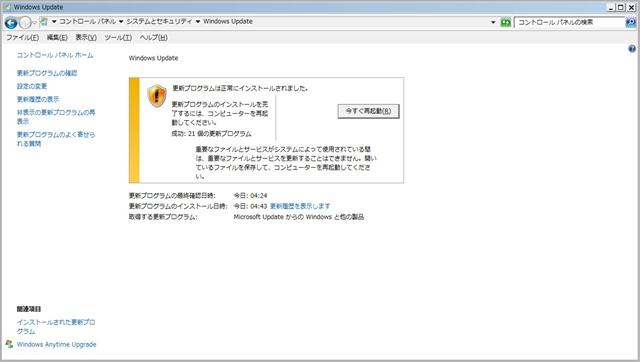Go to コントロール パネル ホーム
The width and height of the screenshot is (640, 362).
(x=55, y=55)
